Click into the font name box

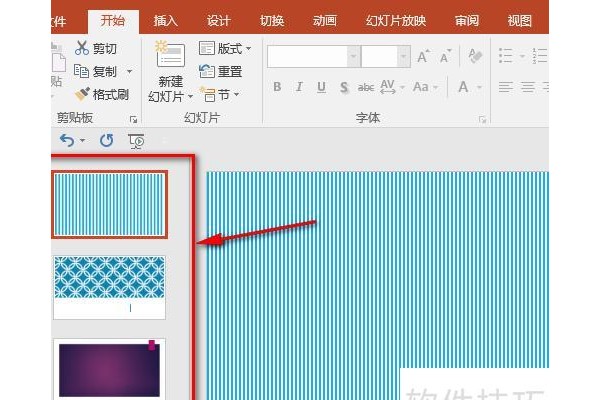point(308,57)
